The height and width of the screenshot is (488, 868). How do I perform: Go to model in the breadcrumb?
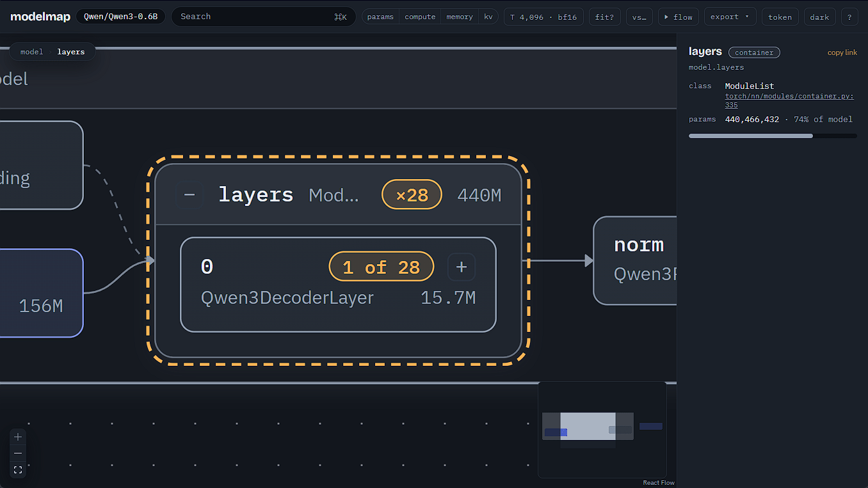[31, 52]
